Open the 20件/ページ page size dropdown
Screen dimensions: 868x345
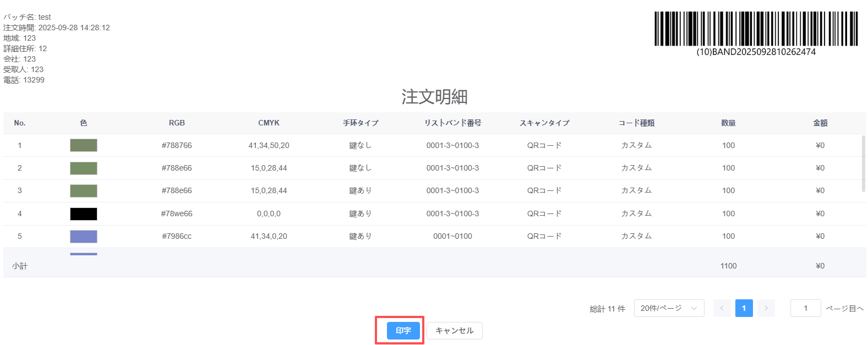[668, 308]
